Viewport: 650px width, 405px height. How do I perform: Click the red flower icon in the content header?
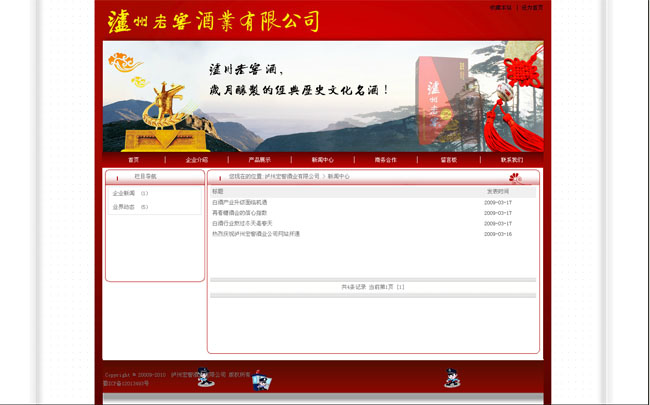(516, 178)
